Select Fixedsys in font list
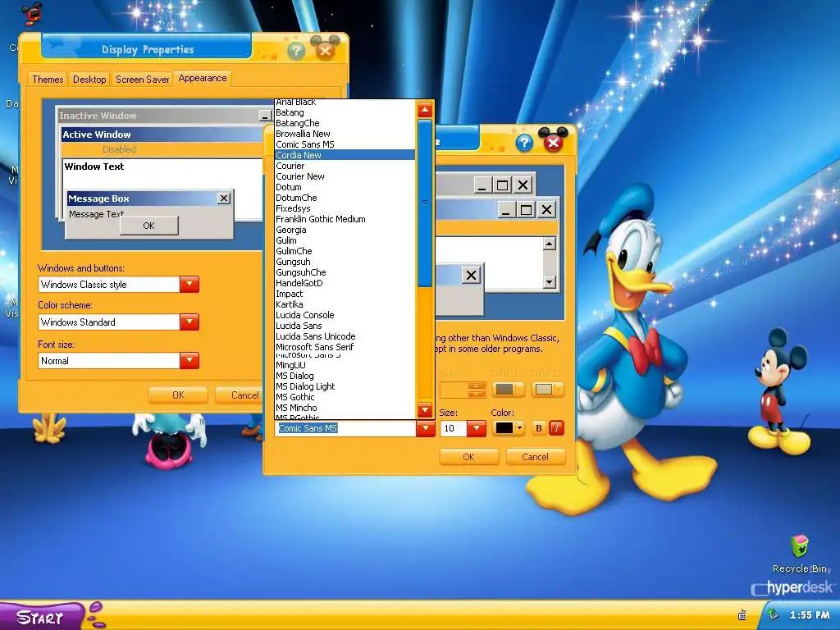The width and height of the screenshot is (840, 630). point(345,209)
